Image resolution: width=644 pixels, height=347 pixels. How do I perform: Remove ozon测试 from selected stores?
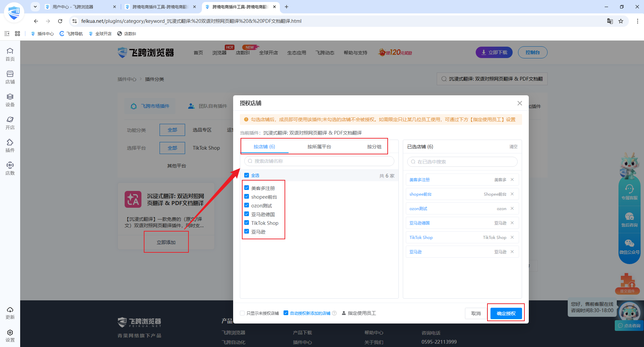pyautogui.click(x=512, y=208)
